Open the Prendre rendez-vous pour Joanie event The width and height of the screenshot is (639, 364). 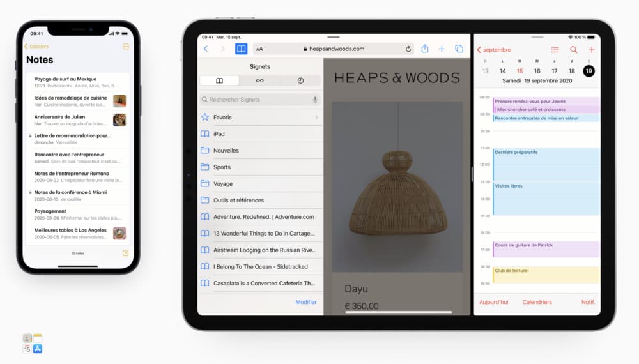click(x=546, y=101)
